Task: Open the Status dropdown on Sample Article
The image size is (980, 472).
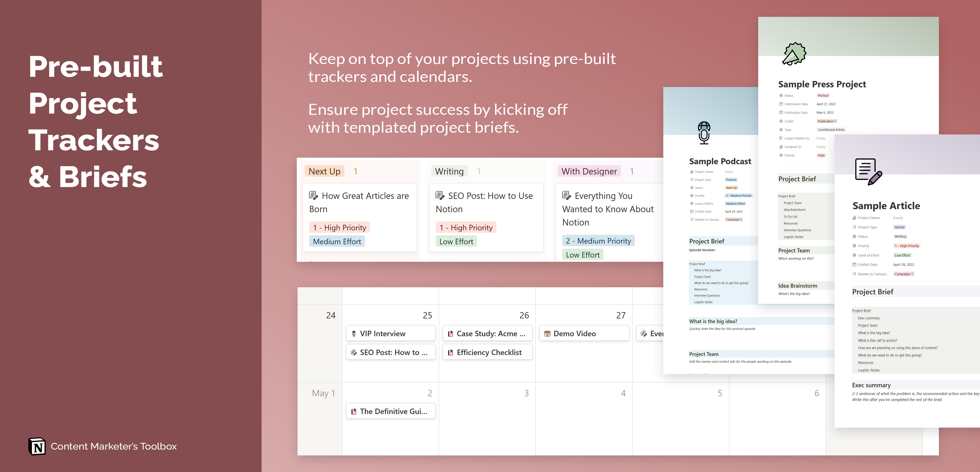Action: pos(900,236)
